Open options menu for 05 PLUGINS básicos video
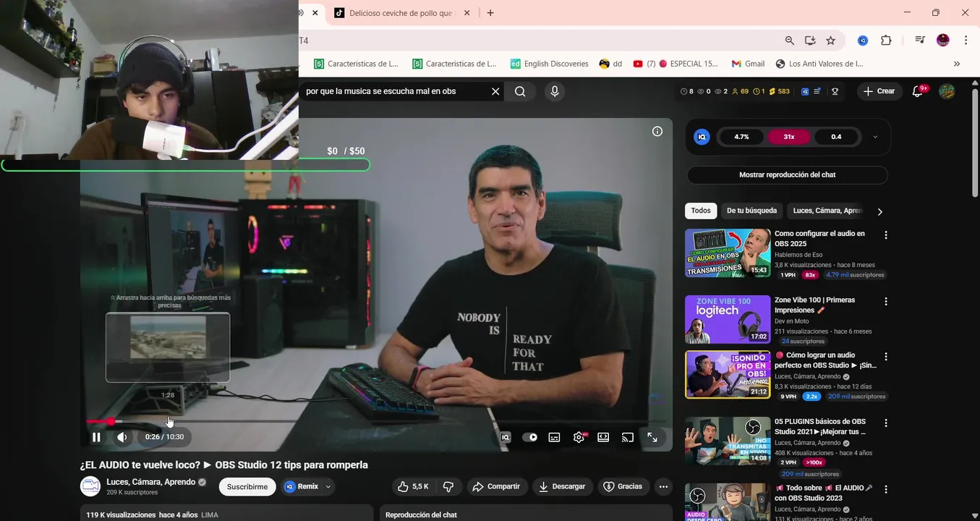This screenshot has height=521, width=980. 886,423
